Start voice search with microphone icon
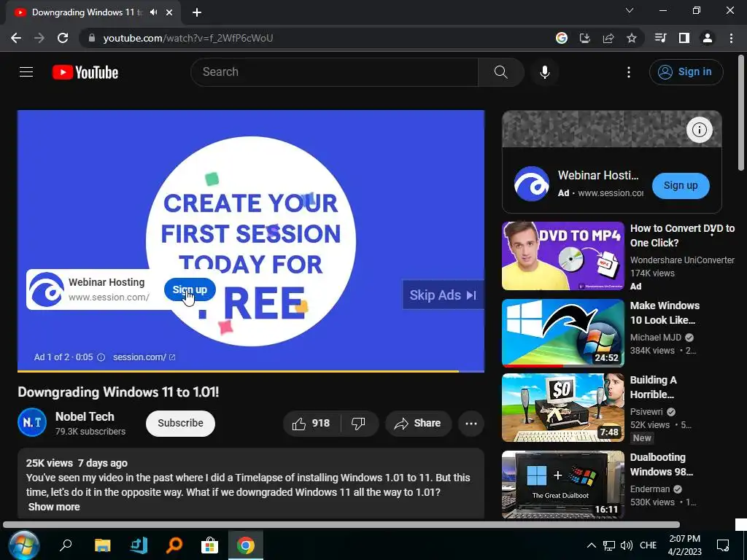Screen dimensions: 747x560 click(x=545, y=72)
